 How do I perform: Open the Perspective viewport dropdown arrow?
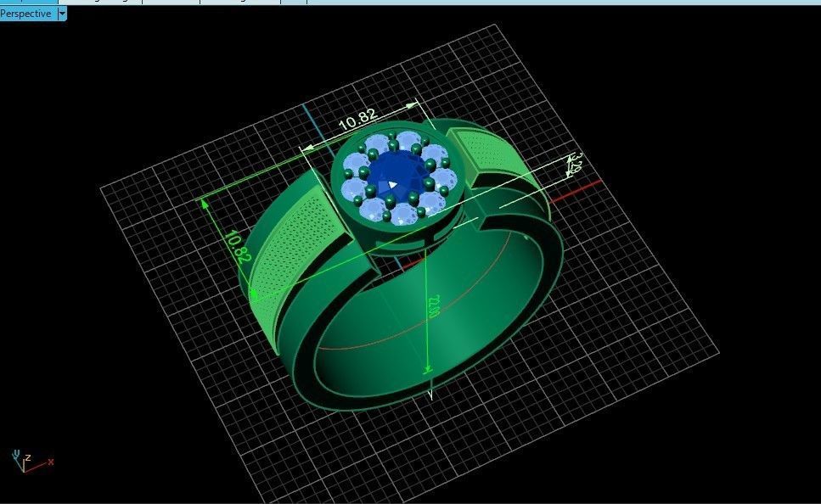[62, 14]
